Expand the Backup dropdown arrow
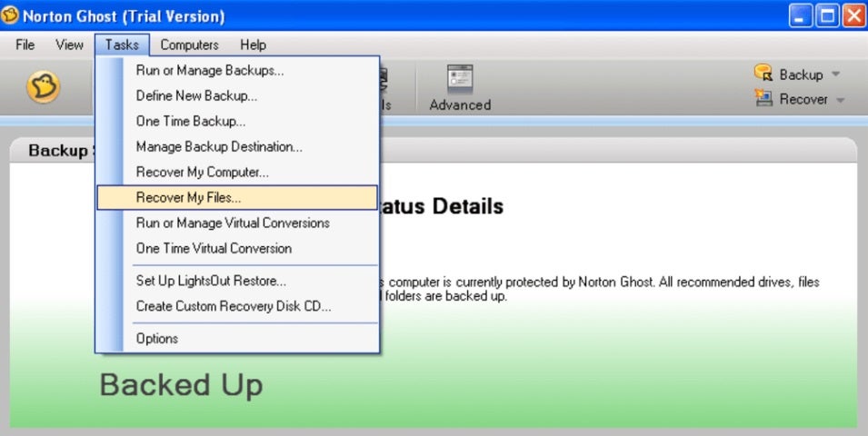Viewport: 868px width, 436px height. pyautogui.click(x=836, y=74)
